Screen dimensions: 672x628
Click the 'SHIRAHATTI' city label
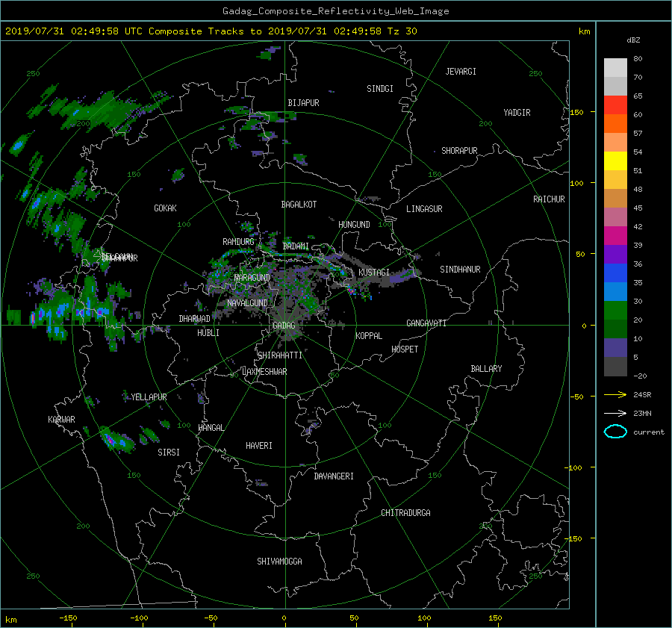[280, 355]
